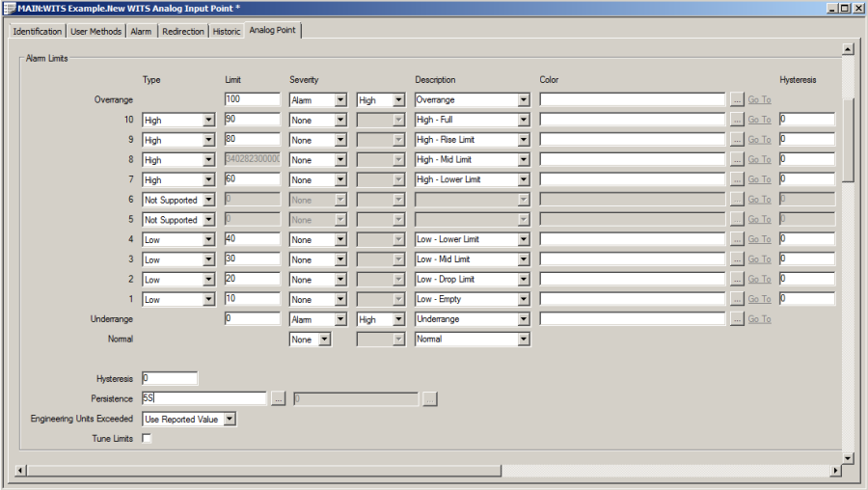The image size is (868, 490).
Task: Switch to the Identification tab
Action: [x=38, y=31]
